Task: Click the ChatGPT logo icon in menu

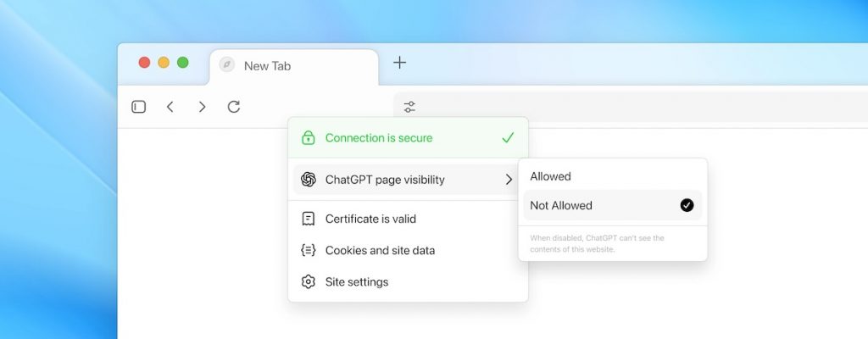Action: pyautogui.click(x=309, y=180)
